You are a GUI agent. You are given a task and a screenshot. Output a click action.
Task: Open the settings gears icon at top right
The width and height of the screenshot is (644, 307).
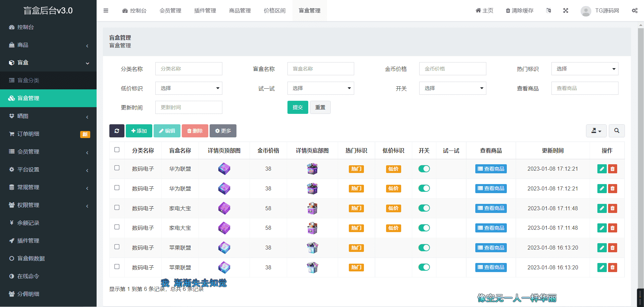tap(635, 11)
